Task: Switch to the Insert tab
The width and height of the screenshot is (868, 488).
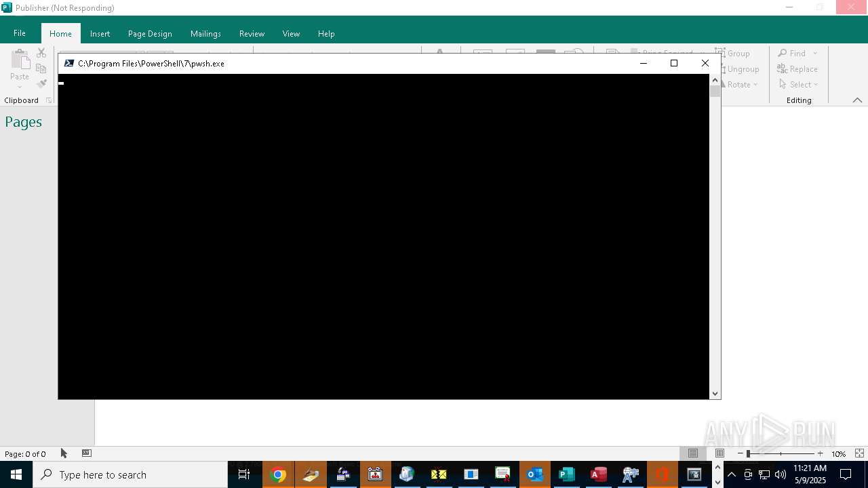Action: coord(100,33)
